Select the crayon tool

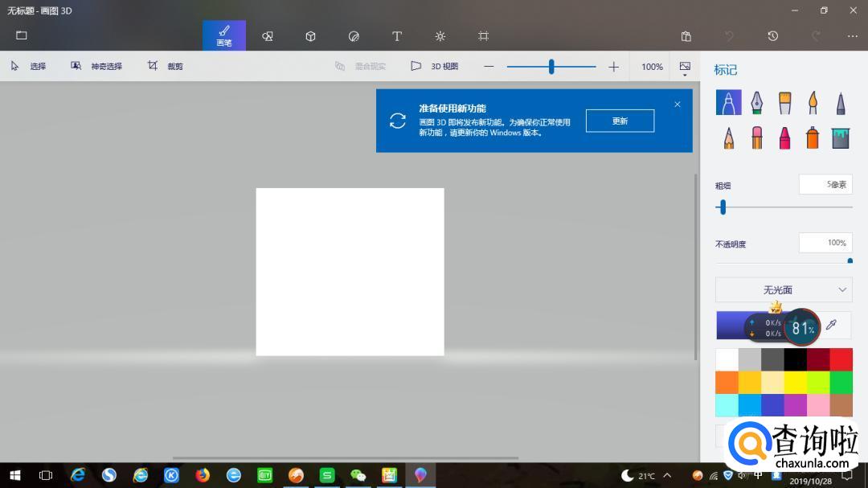[x=784, y=137]
